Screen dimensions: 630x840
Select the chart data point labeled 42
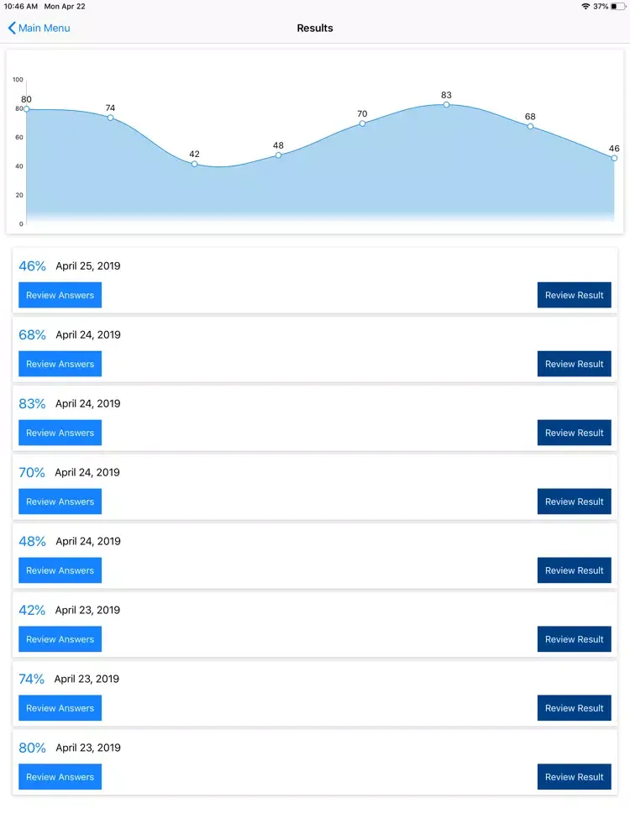(x=194, y=164)
